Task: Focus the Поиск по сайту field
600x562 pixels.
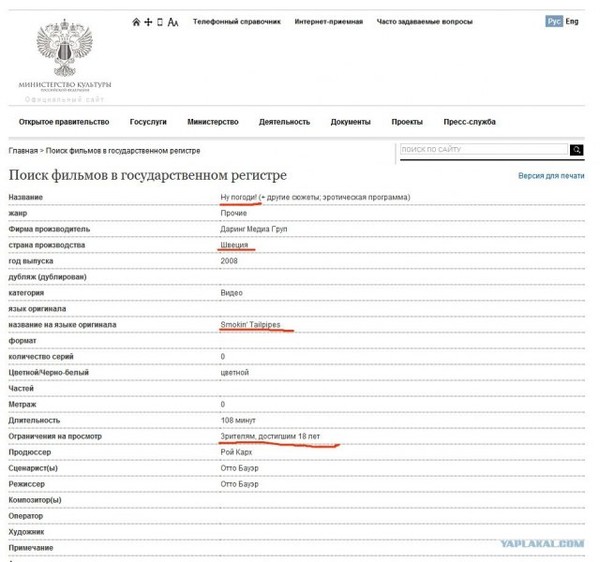Action: point(484,149)
